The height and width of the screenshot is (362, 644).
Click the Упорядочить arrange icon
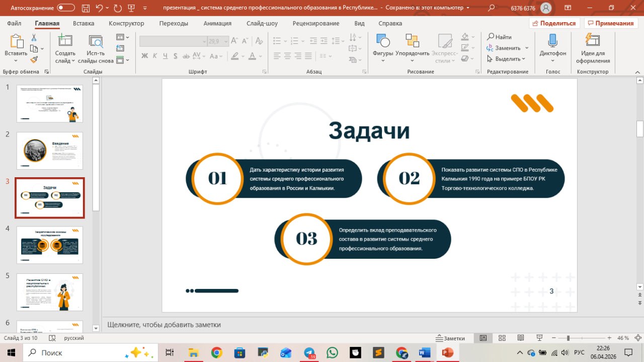pos(412,41)
